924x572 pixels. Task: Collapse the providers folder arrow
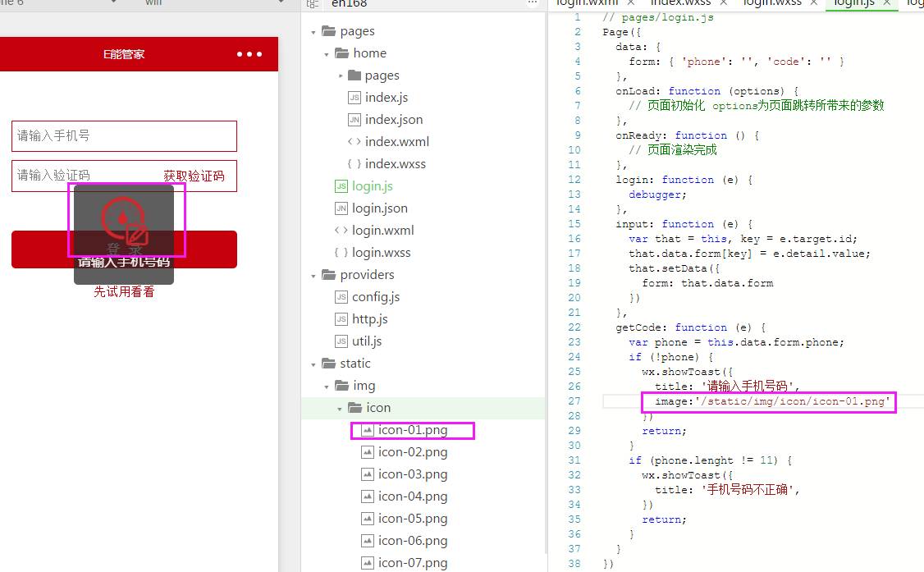click(313, 276)
